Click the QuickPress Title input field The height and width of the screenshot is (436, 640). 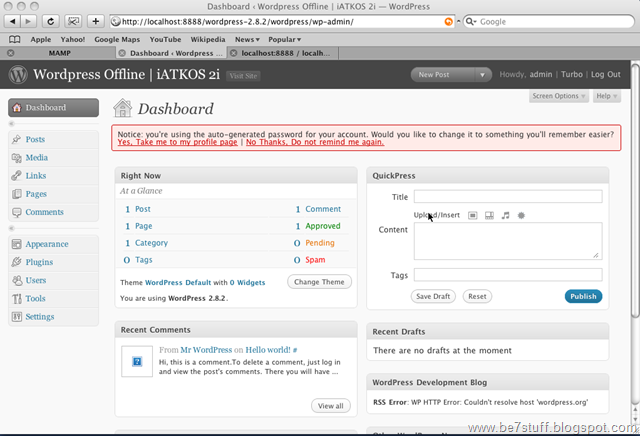[508, 197]
